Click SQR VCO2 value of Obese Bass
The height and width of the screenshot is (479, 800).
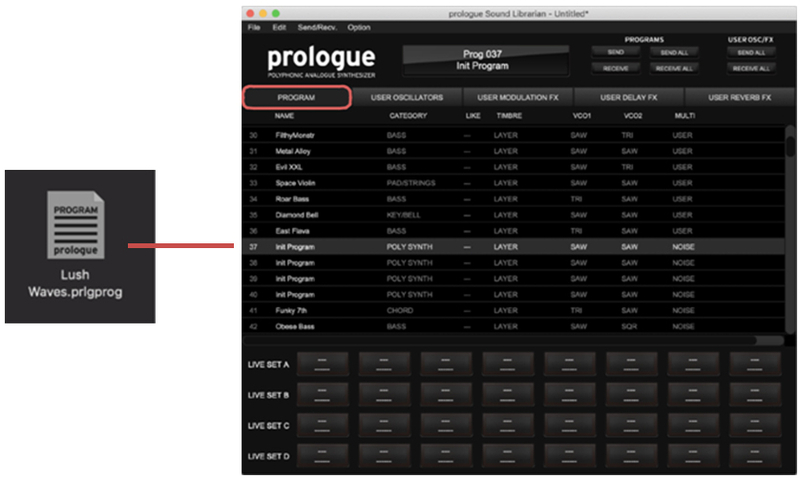pos(629,326)
